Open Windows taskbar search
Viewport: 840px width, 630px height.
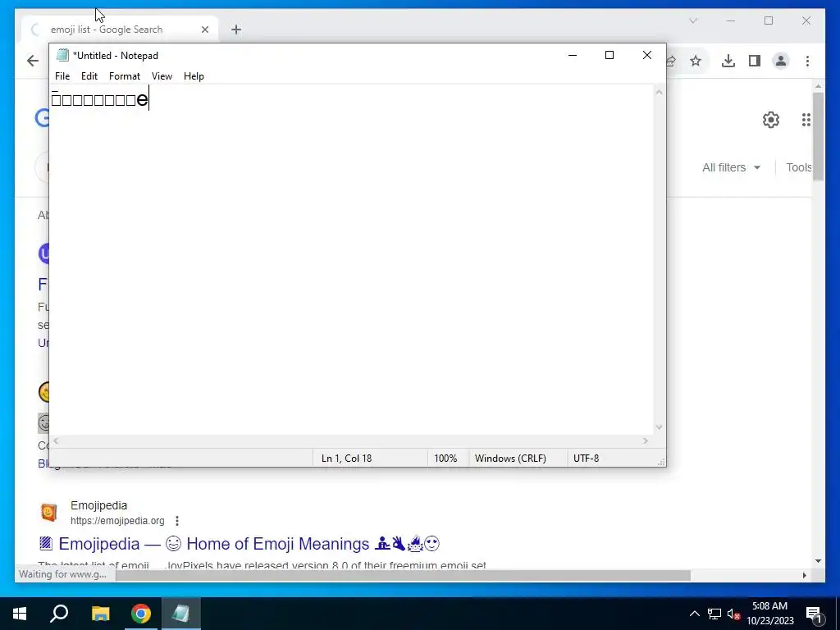tap(59, 614)
